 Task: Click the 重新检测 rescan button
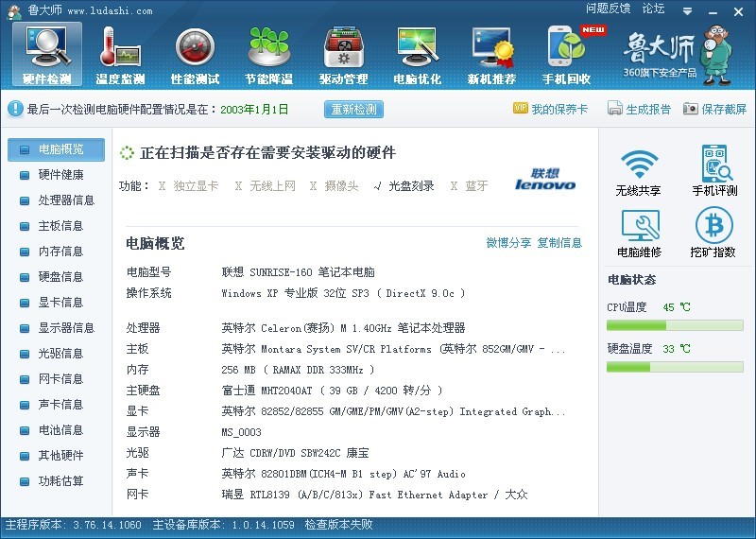point(353,109)
